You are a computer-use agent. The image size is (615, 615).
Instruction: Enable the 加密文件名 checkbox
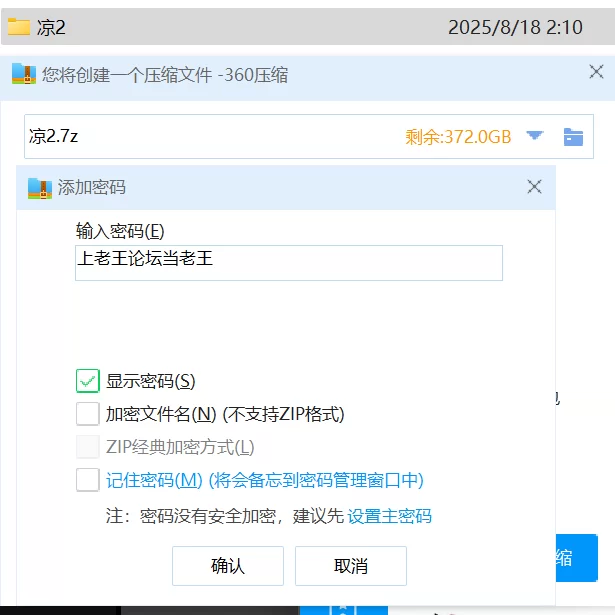pos(87,414)
